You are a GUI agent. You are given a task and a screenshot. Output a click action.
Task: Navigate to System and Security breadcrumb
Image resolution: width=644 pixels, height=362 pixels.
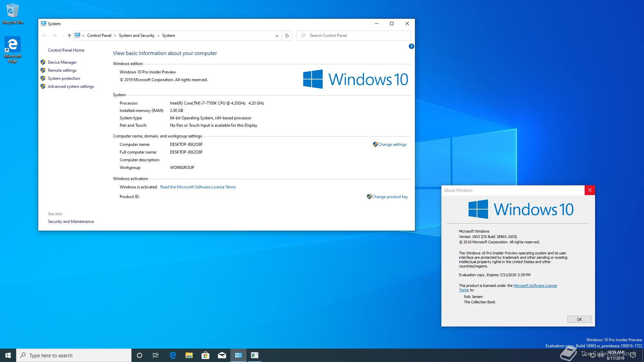pyautogui.click(x=137, y=35)
